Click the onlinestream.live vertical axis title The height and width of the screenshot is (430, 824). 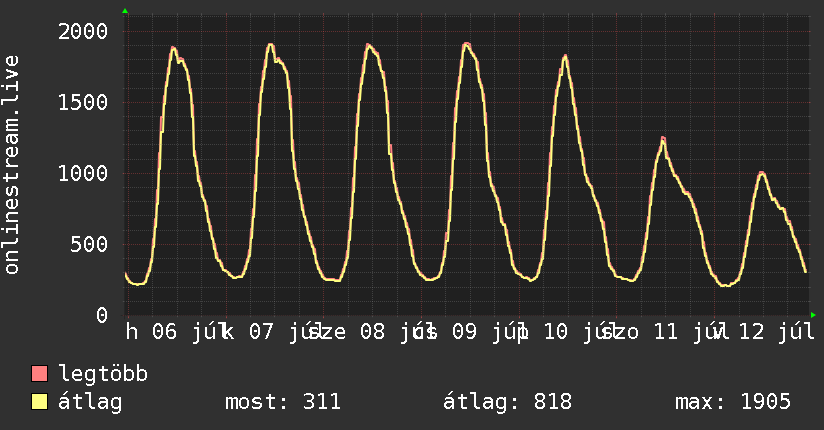[12, 165]
